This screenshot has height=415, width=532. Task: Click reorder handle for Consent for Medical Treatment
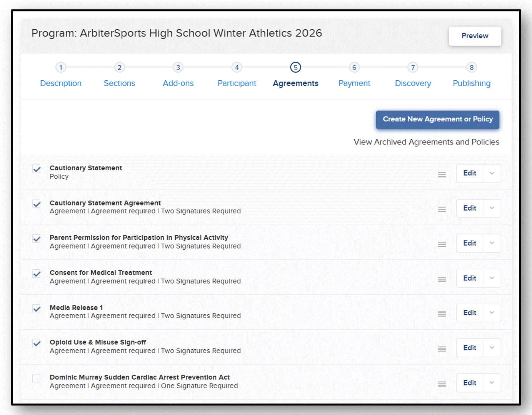(442, 279)
